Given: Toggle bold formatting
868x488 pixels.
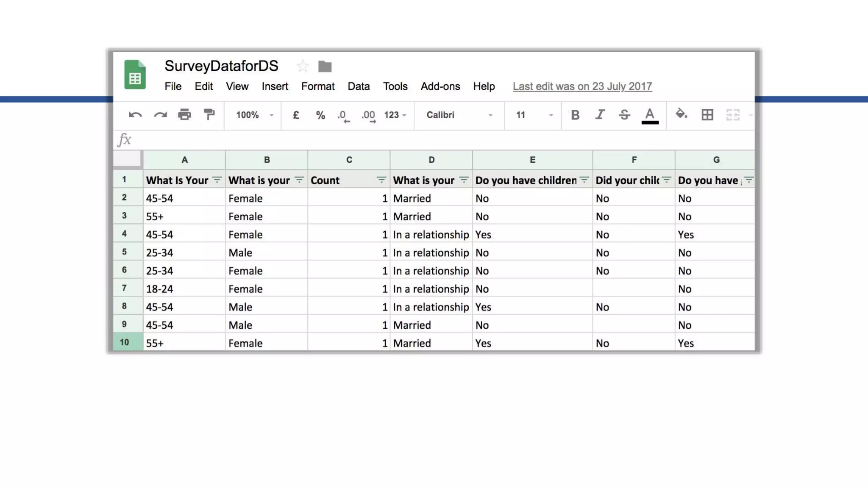Looking at the screenshot, I should [x=575, y=115].
